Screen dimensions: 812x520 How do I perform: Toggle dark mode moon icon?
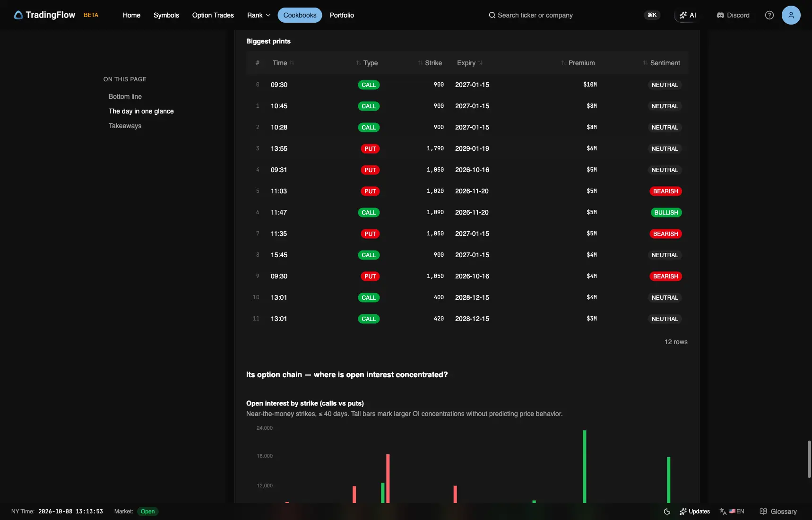[667, 511]
